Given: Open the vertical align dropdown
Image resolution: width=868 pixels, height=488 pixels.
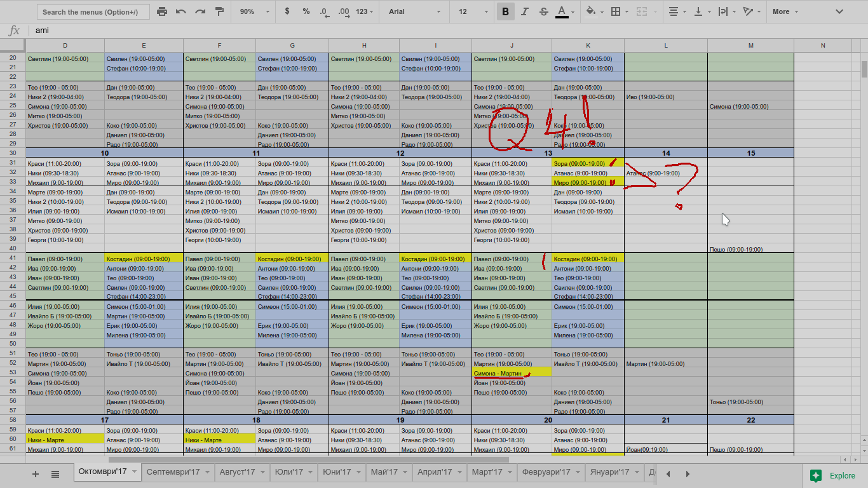Looking at the screenshot, I should tap(702, 11).
